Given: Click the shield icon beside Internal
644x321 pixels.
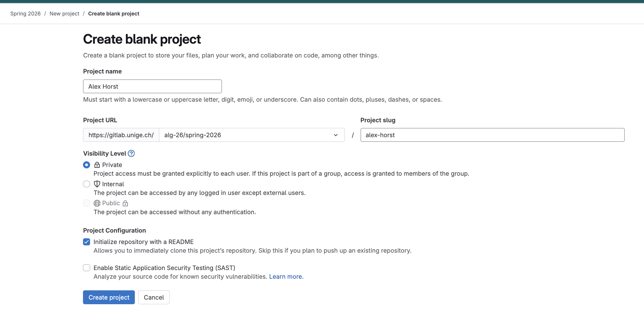Looking at the screenshot, I should click(x=97, y=184).
